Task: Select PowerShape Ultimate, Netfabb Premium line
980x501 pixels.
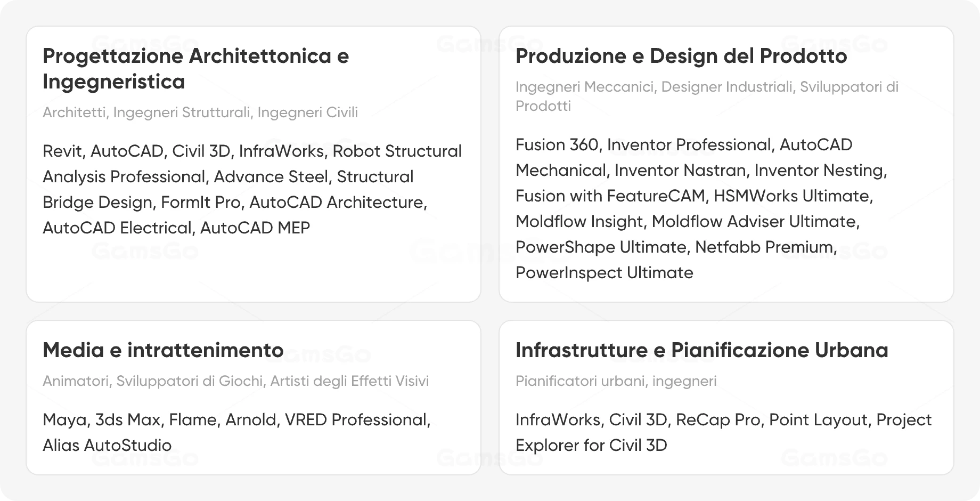Action: [x=676, y=247]
